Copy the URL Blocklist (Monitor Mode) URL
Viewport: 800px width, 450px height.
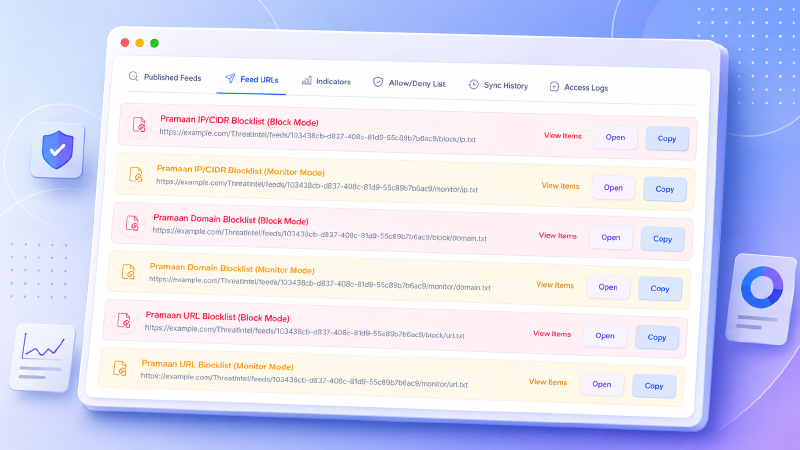654,386
